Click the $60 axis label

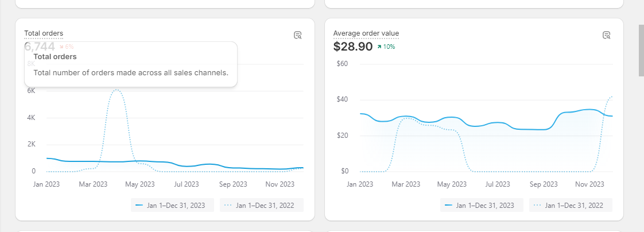click(342, 64)
